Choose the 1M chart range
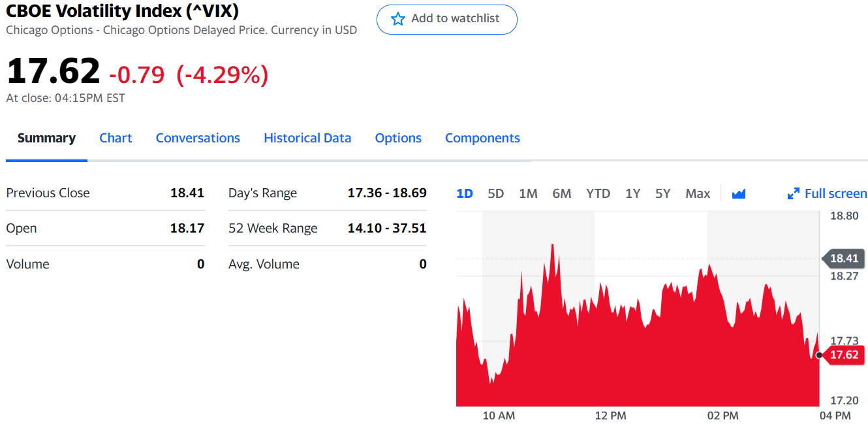 click(528, 193)
